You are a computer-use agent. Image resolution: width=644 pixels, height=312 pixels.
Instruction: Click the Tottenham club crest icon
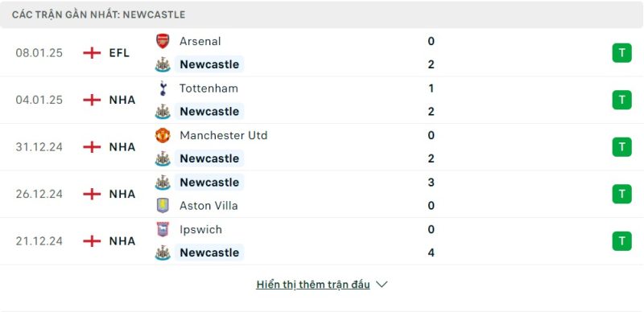[163, 88]
